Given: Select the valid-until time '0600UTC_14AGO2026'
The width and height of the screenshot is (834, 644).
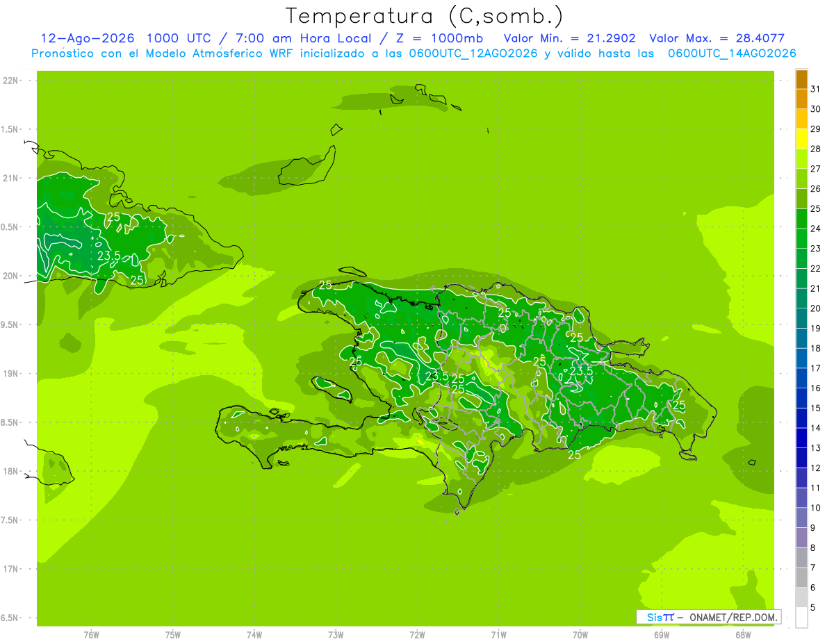Looking at the screenshot, I should (x=732, y=53).
